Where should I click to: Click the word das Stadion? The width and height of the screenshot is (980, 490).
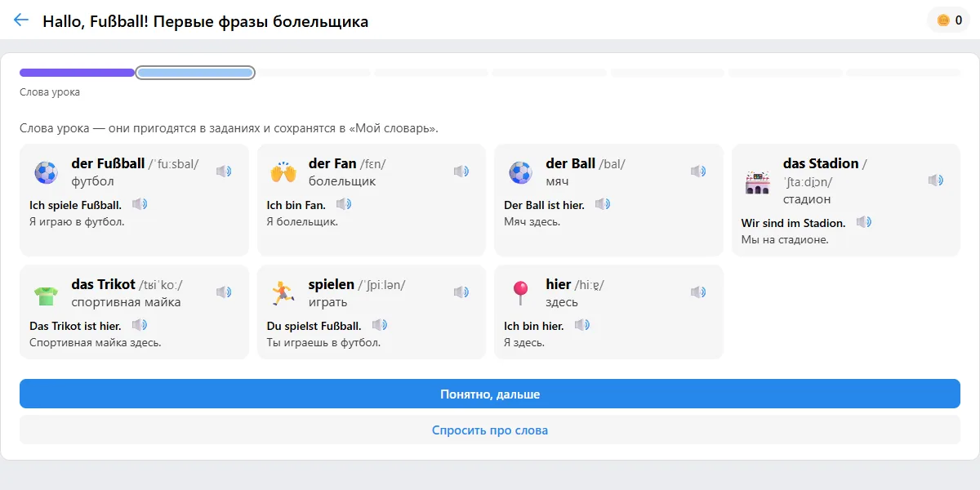coord(821,163)
